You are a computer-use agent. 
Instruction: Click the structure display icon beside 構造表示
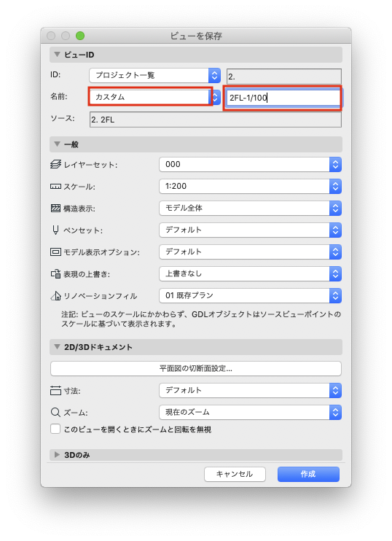55,209
